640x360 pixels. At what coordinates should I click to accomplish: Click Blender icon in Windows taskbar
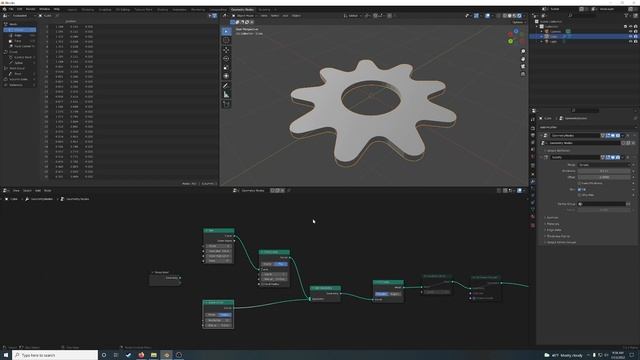166,355
